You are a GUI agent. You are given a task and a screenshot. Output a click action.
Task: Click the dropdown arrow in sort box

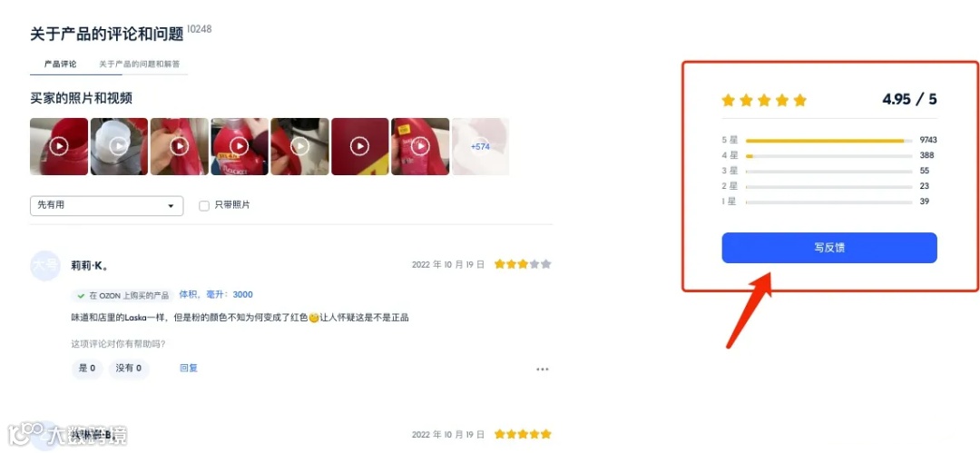click(171, 206)
